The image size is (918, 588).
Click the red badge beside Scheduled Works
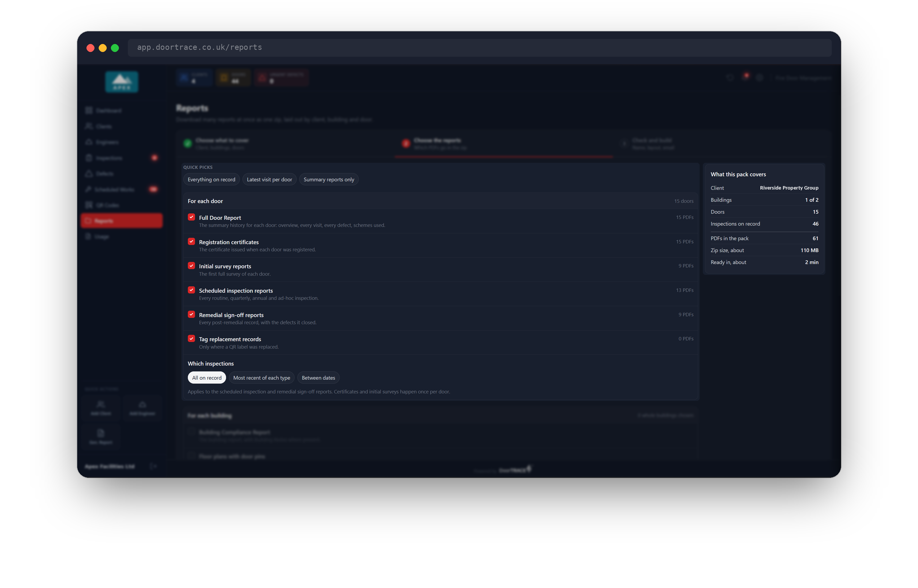[x=153, y=189]
